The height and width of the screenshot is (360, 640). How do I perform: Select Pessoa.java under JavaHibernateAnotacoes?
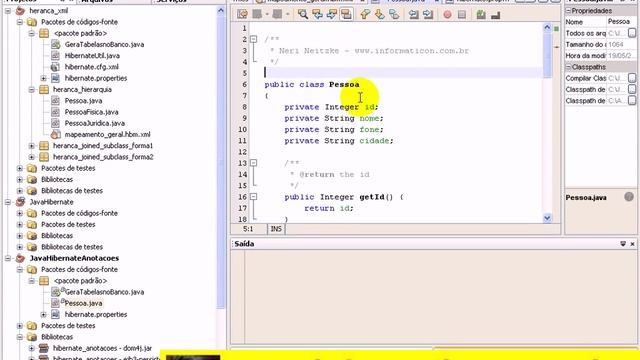(83, 303)
